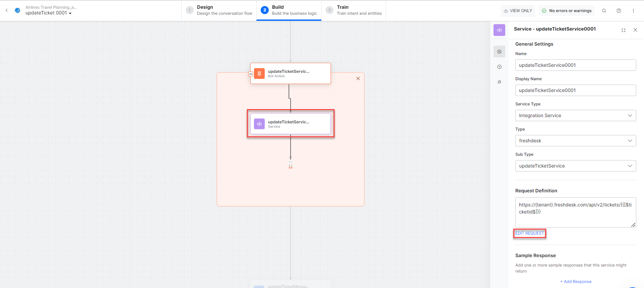Screen dimensions: 644x288
Task: Collapse the bot action group with minus toggle
Action: [251, 74]
